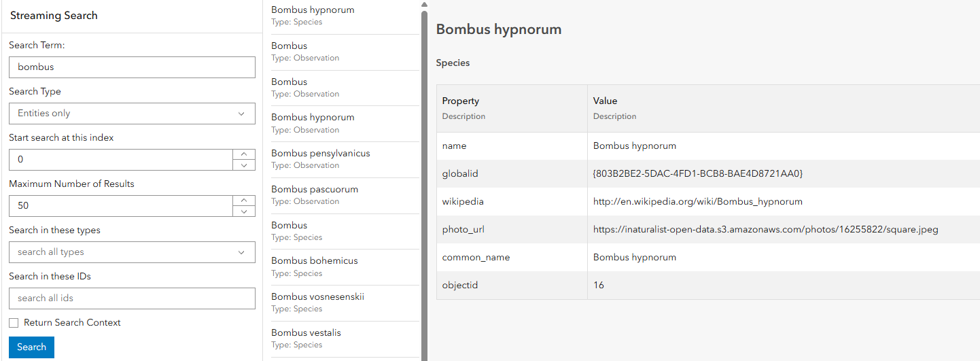
Task: Click the Search Term input field
Action: tap(132, 67)
